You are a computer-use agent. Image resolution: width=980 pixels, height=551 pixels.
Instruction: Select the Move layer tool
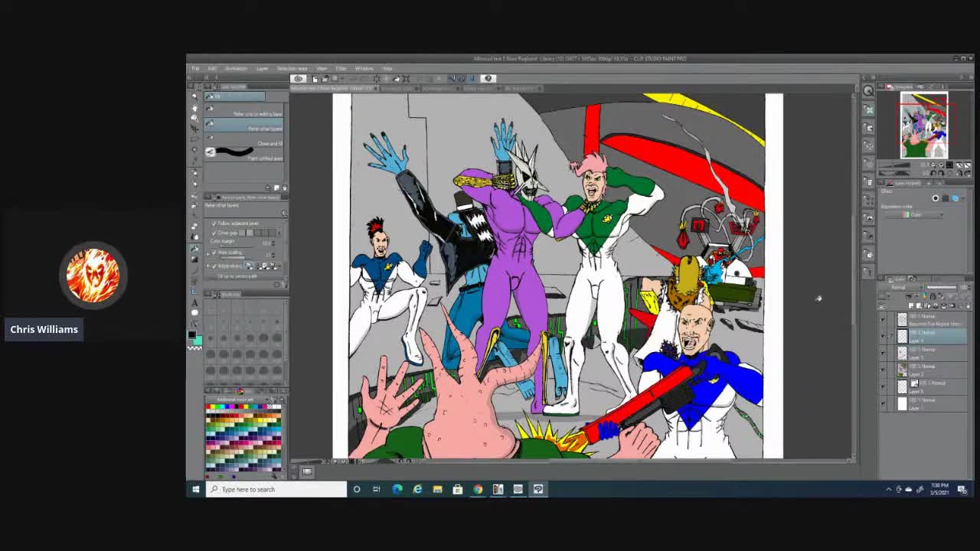[194, 129]
